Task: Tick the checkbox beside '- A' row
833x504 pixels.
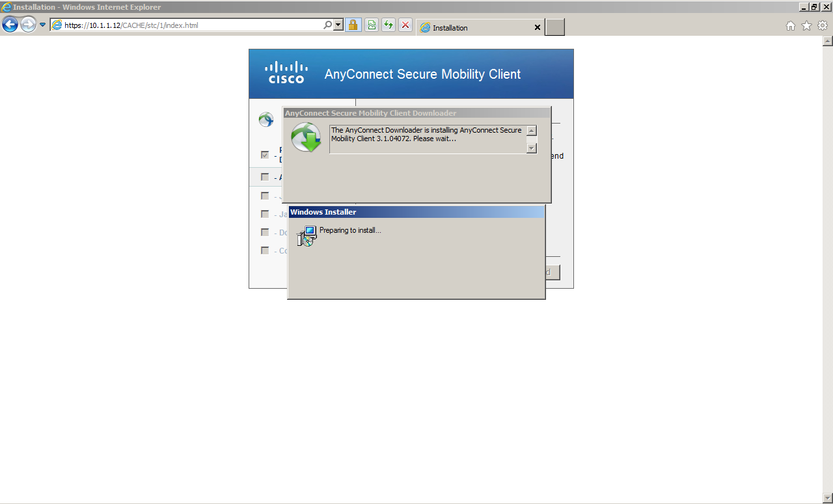Action: 265,177
